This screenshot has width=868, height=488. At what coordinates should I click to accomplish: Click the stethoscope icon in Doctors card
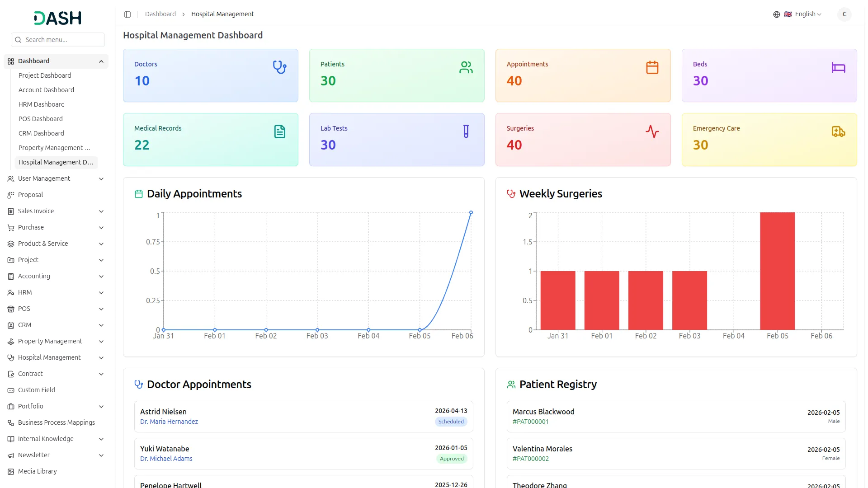click(279, 67)
